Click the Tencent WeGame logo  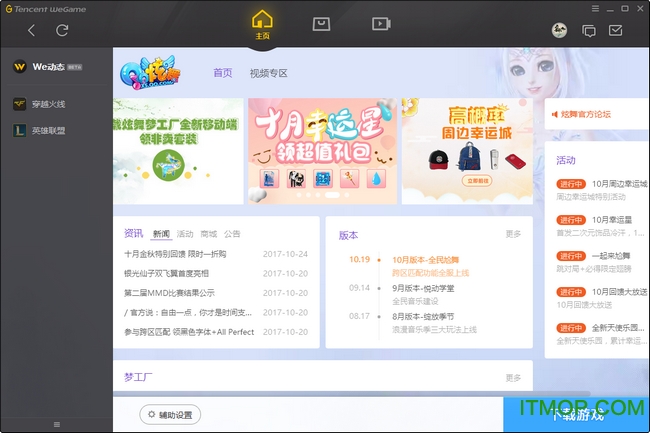click(x=46, y=9)
